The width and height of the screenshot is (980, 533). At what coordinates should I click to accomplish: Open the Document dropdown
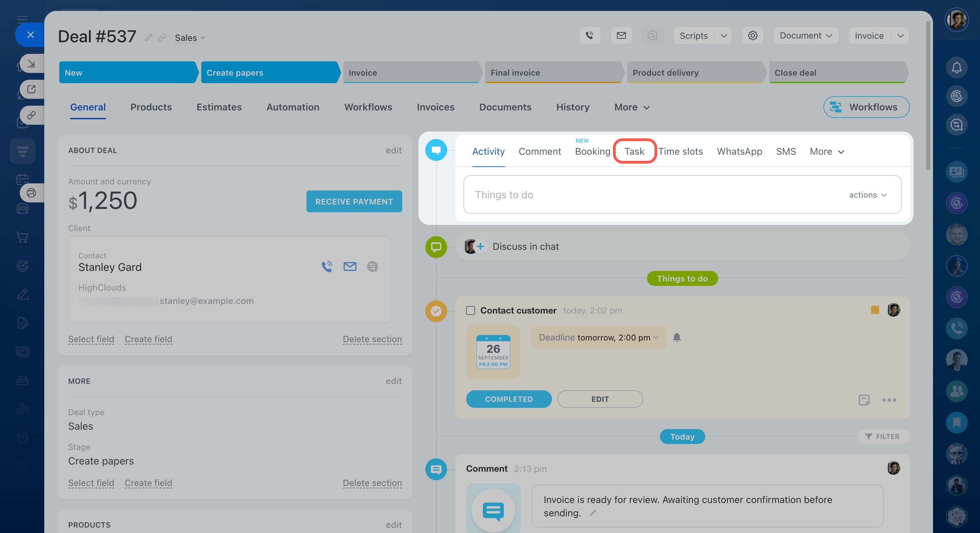click(x=805, y=35)
